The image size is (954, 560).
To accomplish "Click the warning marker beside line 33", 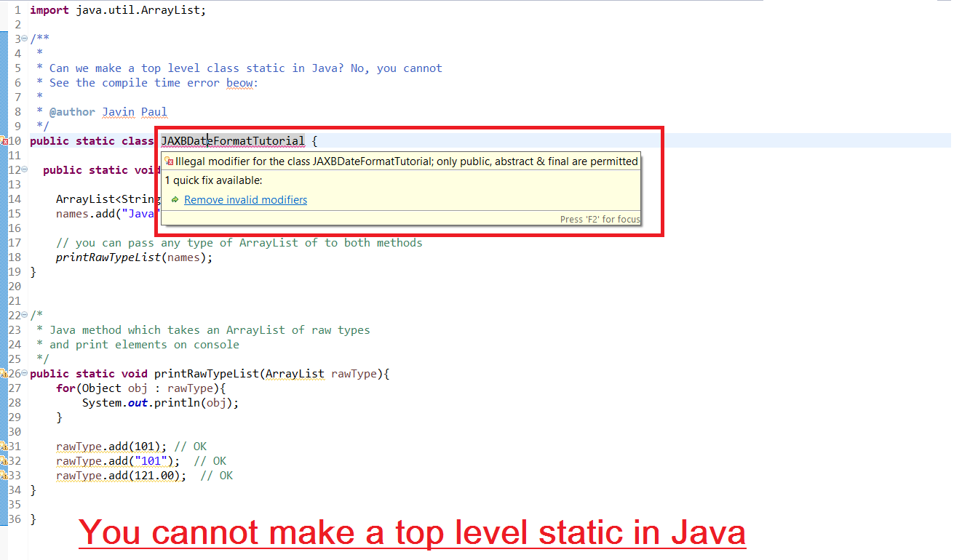I will (4, 476).
